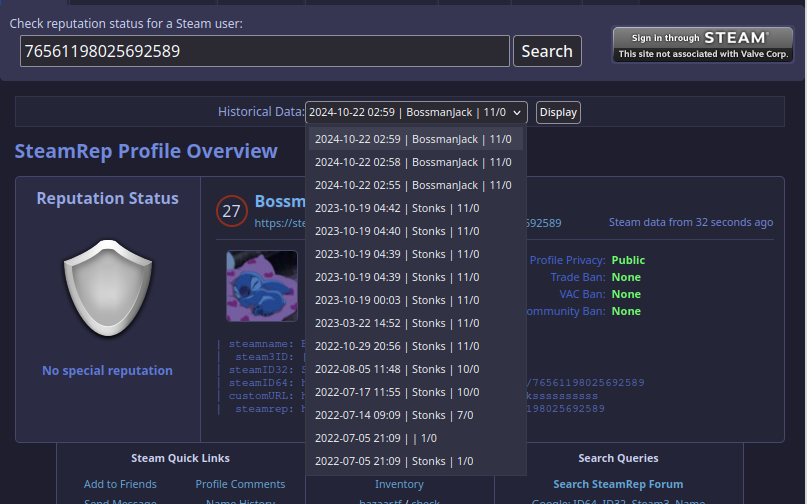807x504 pixels.
Task: Open the Inventory link
Action: (399, 484)
